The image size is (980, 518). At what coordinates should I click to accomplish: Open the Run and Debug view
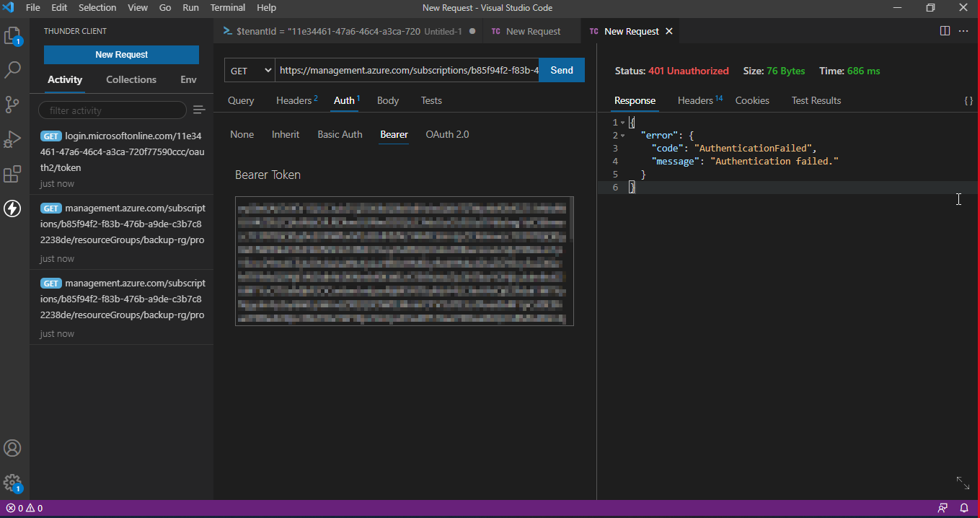click(13, 139)
